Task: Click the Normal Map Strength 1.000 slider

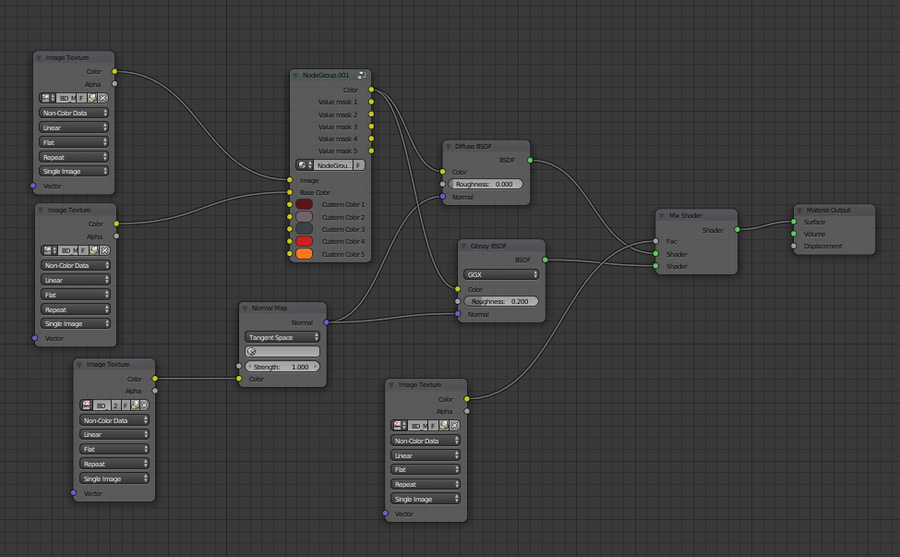Action: pyautogui.click(x=282, y=366)
